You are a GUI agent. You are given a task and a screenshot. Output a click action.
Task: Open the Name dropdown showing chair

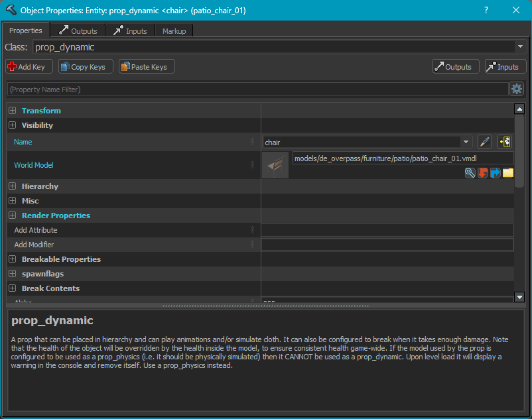pyautogui.click(x=466, y=142)
